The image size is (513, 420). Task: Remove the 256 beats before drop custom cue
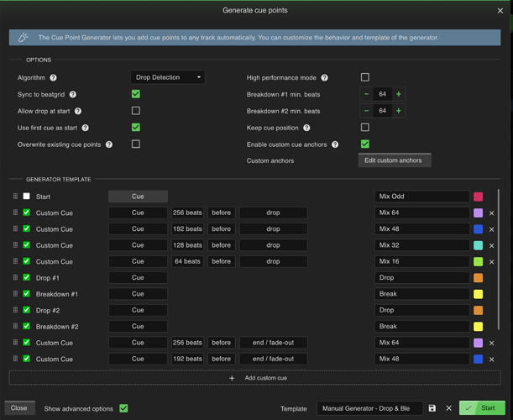[492, 213]
